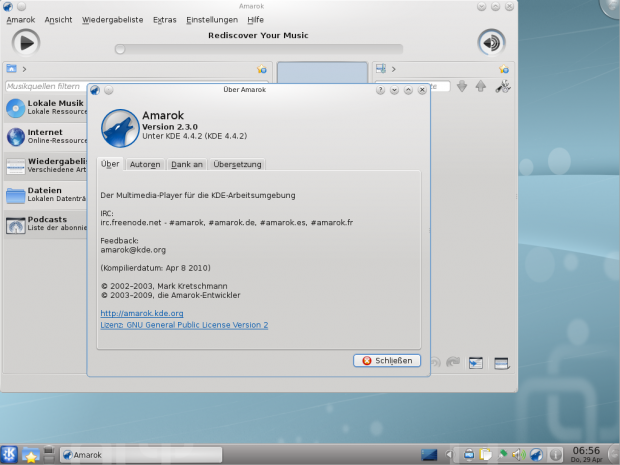
Task: Open the http://amarok.kde.org link
Action: [x=142, y=313]
